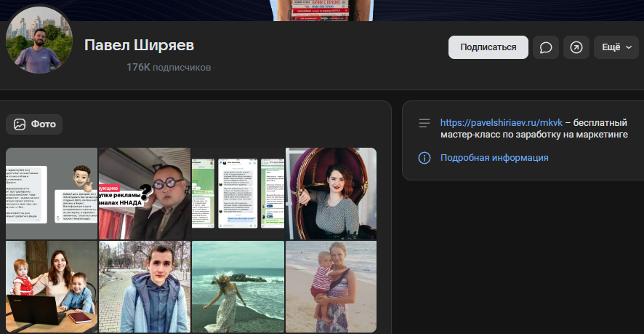Open Подробная информация link
Viewport: 644px width, 334px height.
coord(494,157)
